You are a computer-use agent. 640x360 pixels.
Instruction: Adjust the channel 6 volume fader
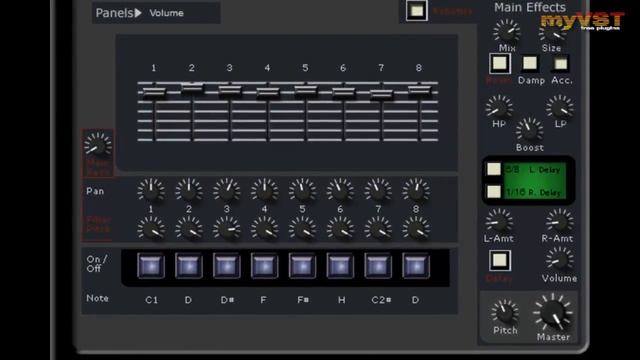click(x=343, y=93)
